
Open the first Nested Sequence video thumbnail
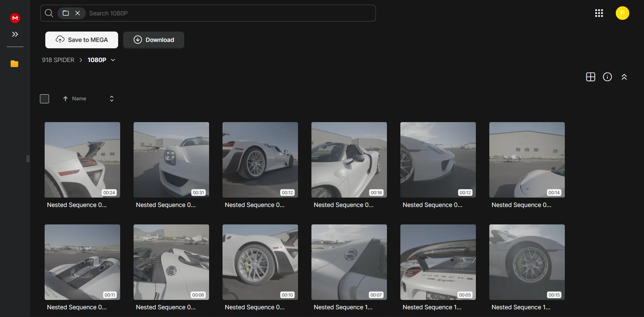click(82, 160)
